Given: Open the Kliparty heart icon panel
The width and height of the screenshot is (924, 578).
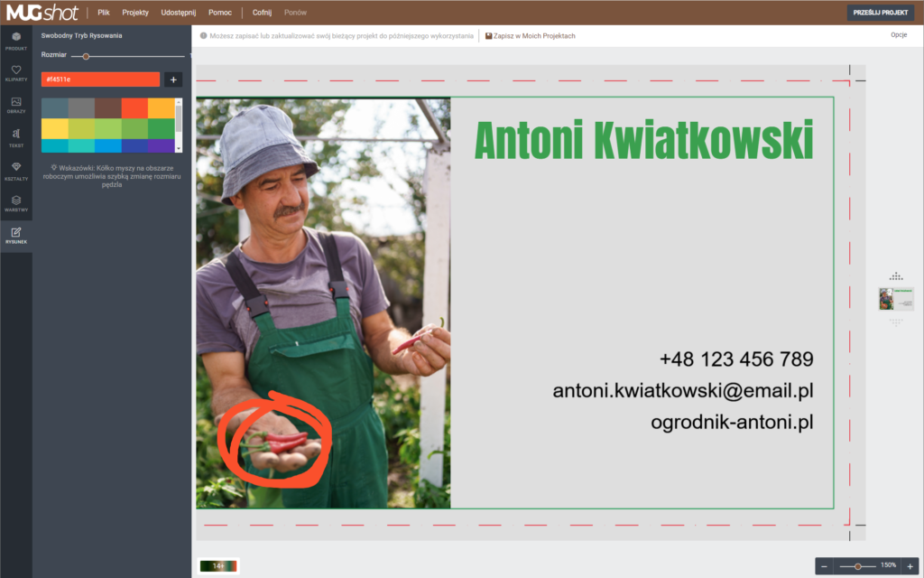Looking at the screenshot, I should (x=16, y=73).
